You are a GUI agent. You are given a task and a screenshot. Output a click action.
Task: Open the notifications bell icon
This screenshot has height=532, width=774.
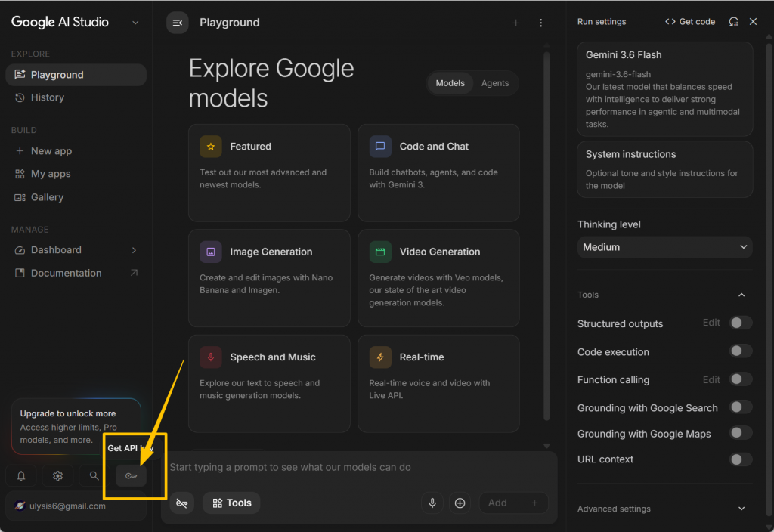tap(21, 476)
